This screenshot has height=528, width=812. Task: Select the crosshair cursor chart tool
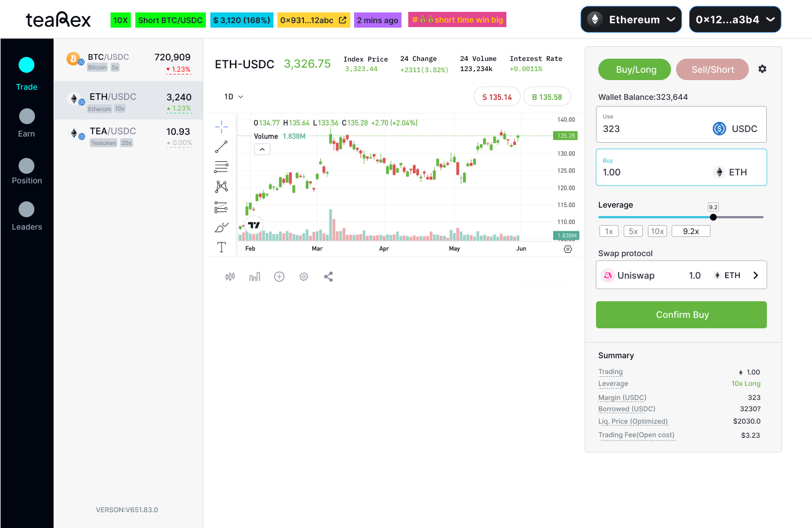pos(221,126)
